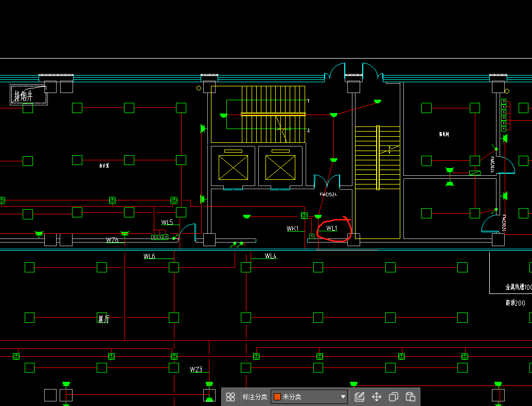Select the move annotation arrows icon
532x406 pixels.
tap(377, 397)
